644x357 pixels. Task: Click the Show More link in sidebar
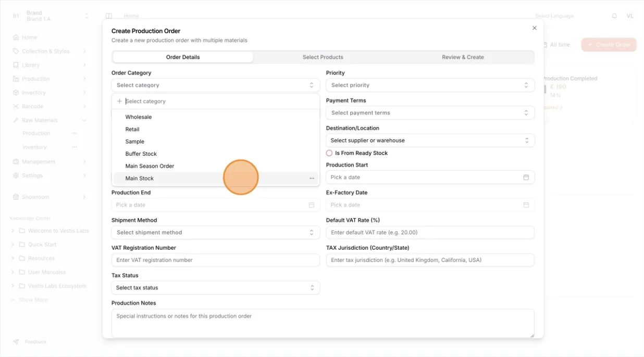(x=33, y=300)
